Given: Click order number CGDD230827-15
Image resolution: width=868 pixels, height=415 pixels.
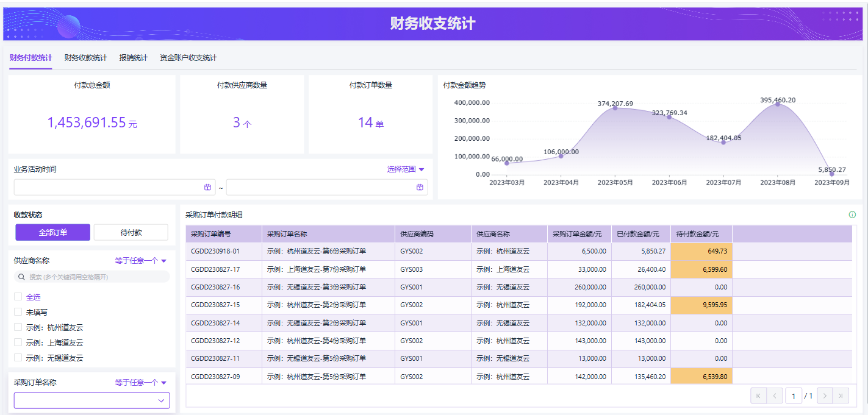Looking at the screenshot, I should 215,305.
